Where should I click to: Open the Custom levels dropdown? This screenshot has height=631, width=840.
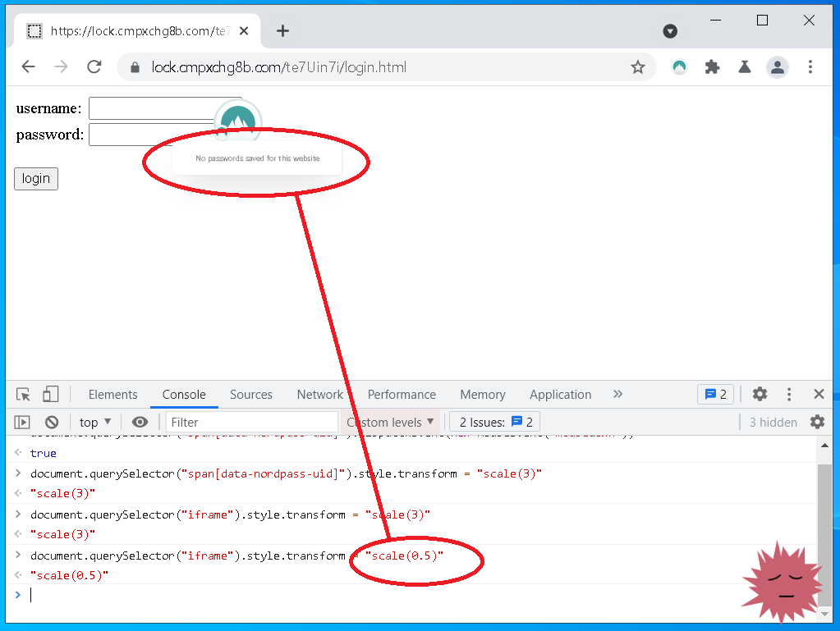(x=389, y=423)
